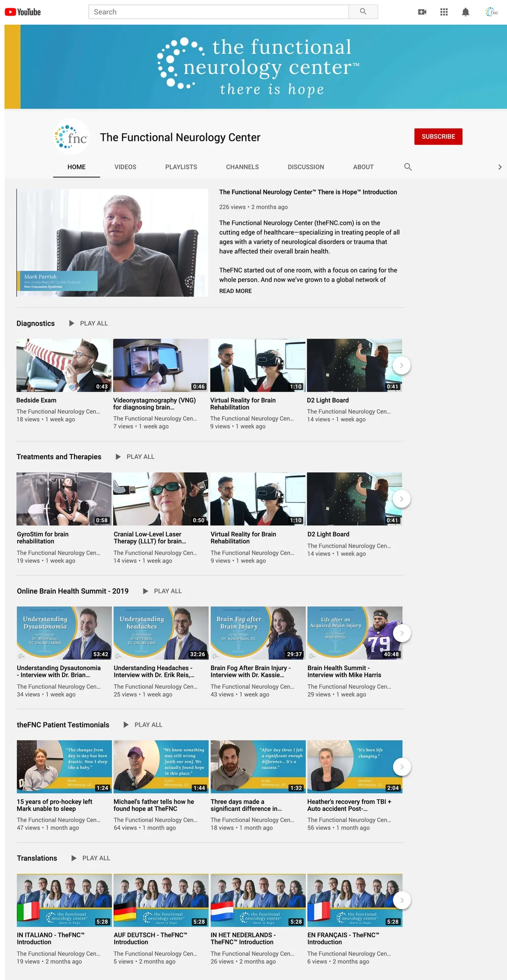Switch to the HOME tab
Viewport: 507px width, 980px height.
click(77, 167)
